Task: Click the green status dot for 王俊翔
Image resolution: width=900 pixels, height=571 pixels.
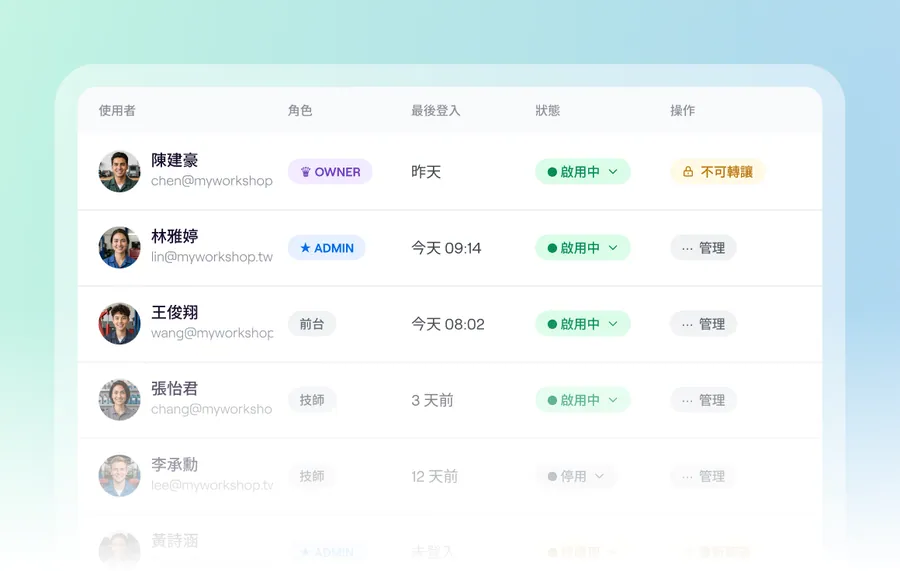Action: 552,324
